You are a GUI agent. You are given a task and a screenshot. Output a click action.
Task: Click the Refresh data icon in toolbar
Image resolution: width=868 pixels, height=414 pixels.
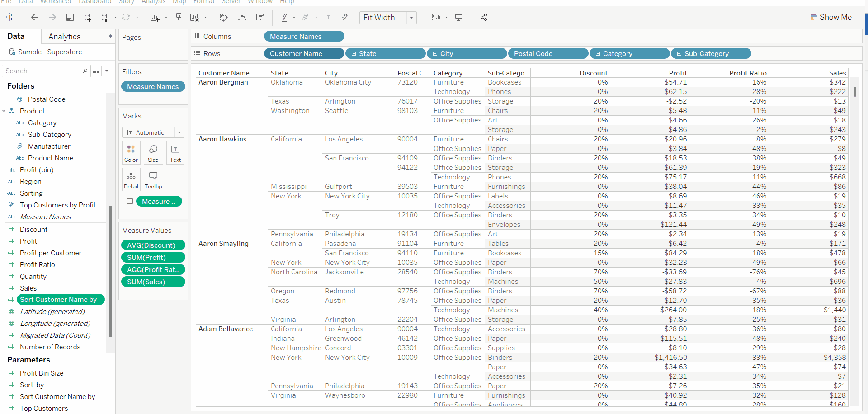126,17
